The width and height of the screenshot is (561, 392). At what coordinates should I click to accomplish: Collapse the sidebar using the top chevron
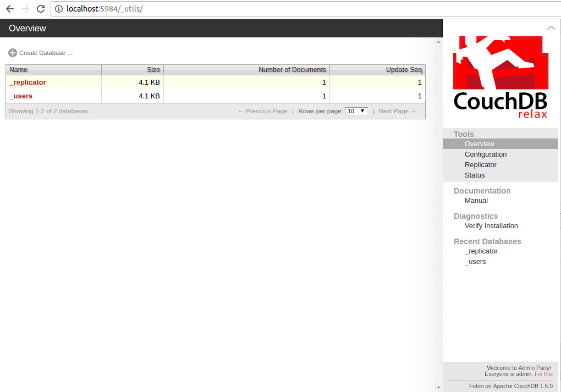tap(551, 28)
